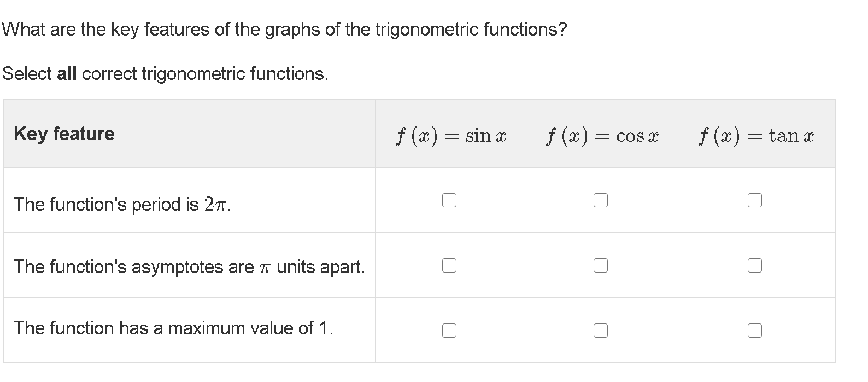The height and width of the screenshot is (382, 868).
Task: Click the f(x) = sin x column header
Action: pyautogui.click(x=451, y=135)
